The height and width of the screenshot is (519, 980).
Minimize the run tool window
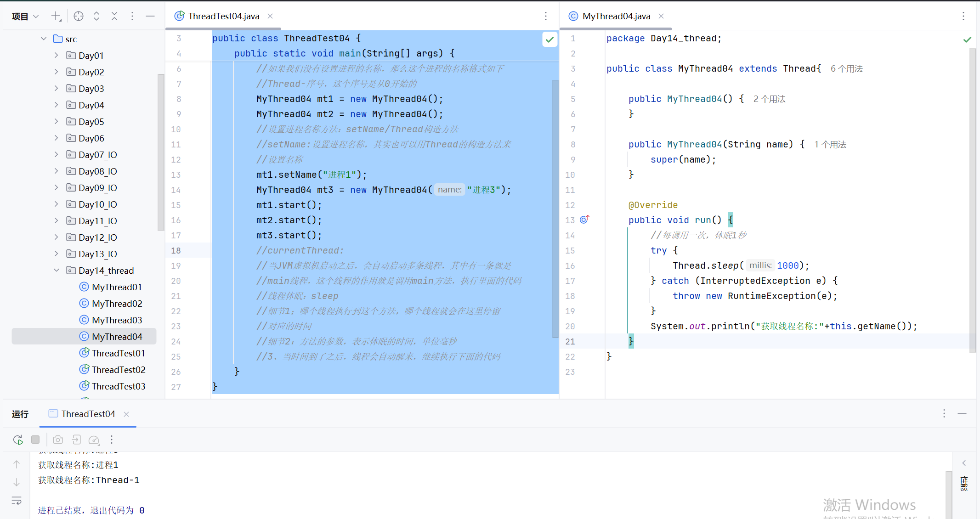[962, 413]
